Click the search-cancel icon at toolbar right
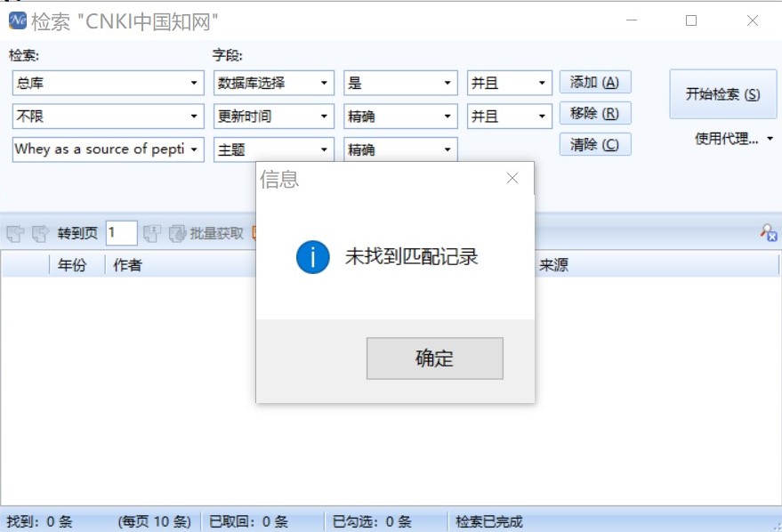 (x=769, y=232)
